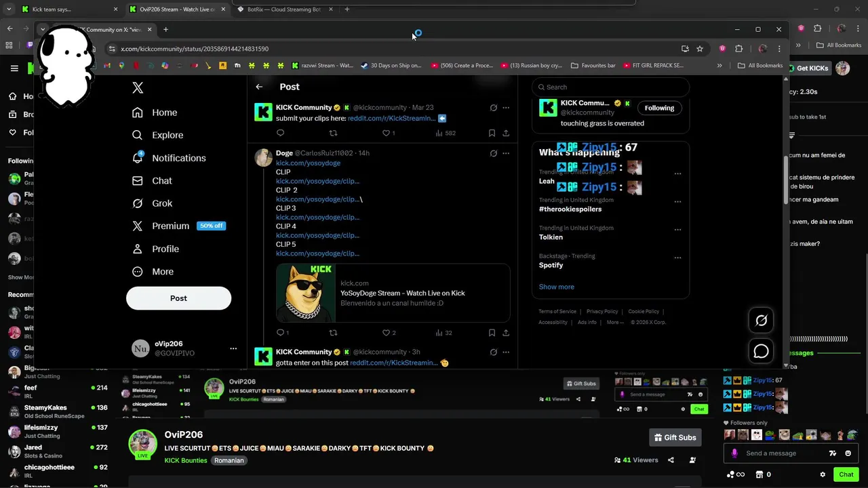
Task: Click the Grok icon on Doge's post
Action: 494,153
